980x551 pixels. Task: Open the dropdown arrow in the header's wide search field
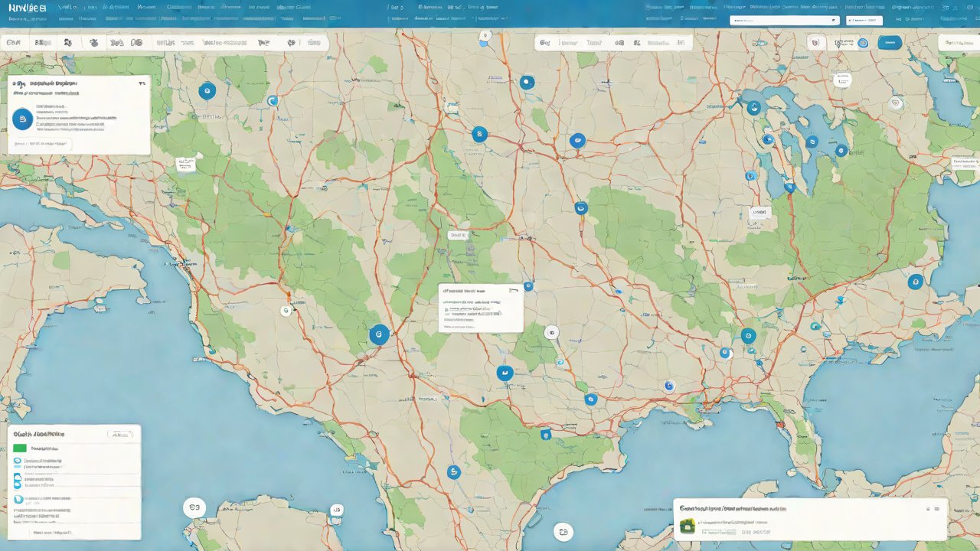click(x=834, y=21)
